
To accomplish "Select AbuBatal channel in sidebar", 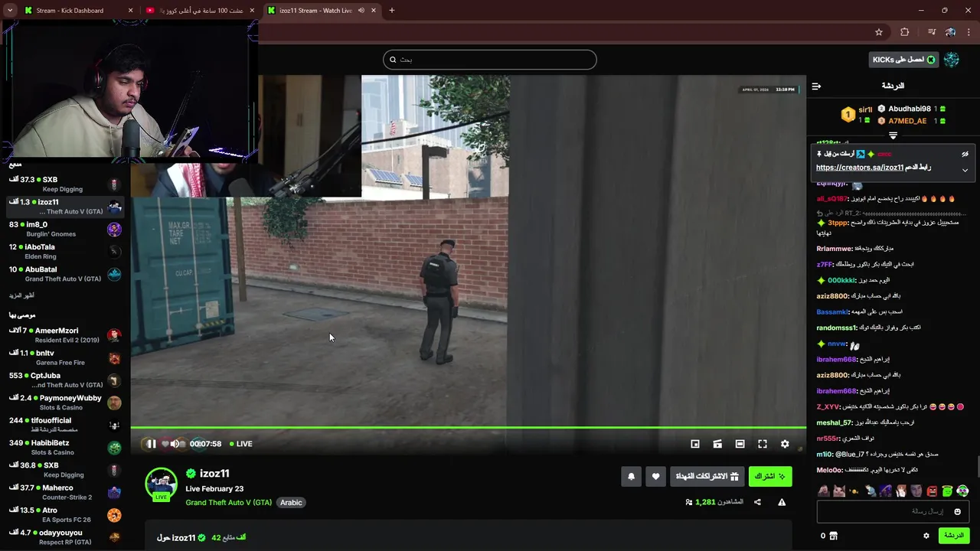I will pos(65,274).
